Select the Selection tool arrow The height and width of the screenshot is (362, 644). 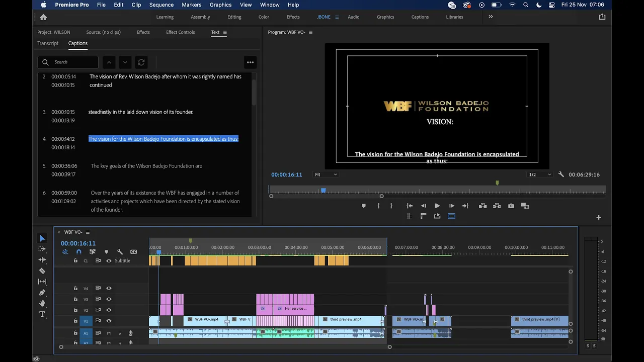coord(42,238)
